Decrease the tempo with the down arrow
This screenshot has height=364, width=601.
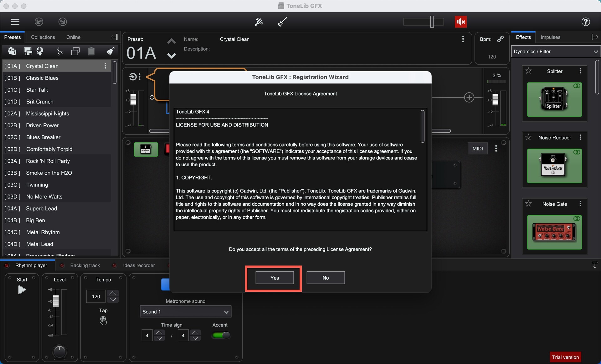(x=113, y=299)
